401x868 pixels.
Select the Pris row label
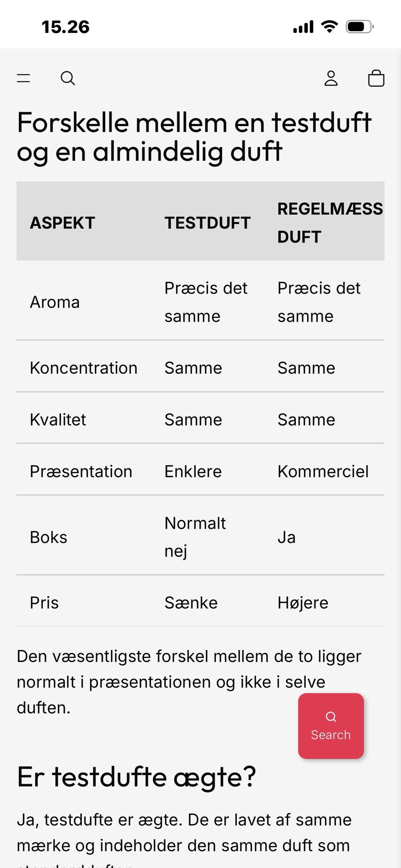coord(44,603)
